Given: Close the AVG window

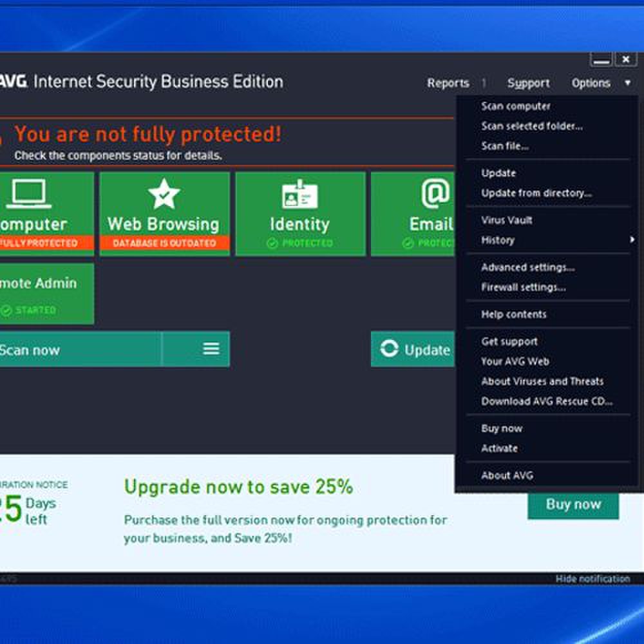Looking at the screenshot, I should coord(626,59).
